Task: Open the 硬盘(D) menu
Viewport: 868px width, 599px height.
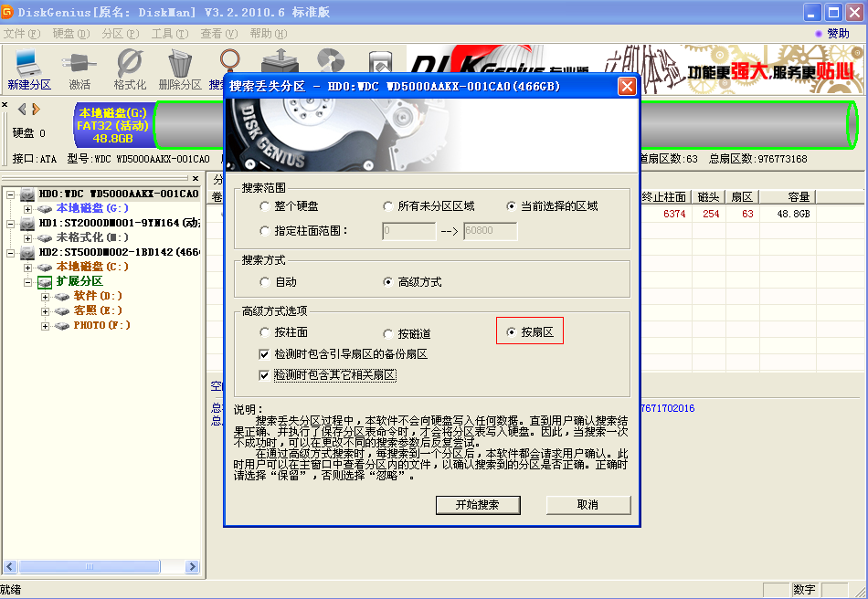Action: [x=71, y=34]
